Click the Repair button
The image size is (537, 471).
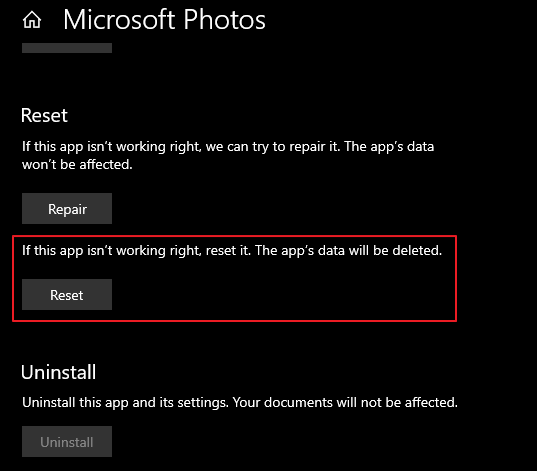pyautogui.click(x=67, y=209)
